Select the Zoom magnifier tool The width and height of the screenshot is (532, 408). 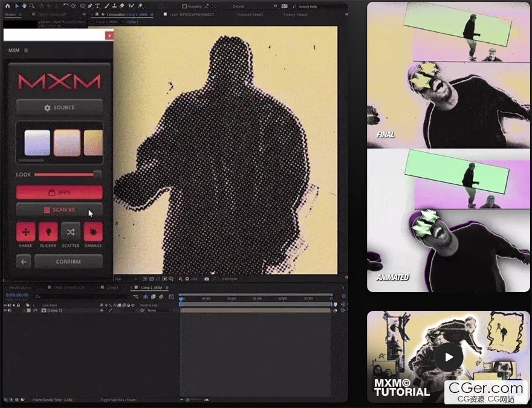click(32, 6)
